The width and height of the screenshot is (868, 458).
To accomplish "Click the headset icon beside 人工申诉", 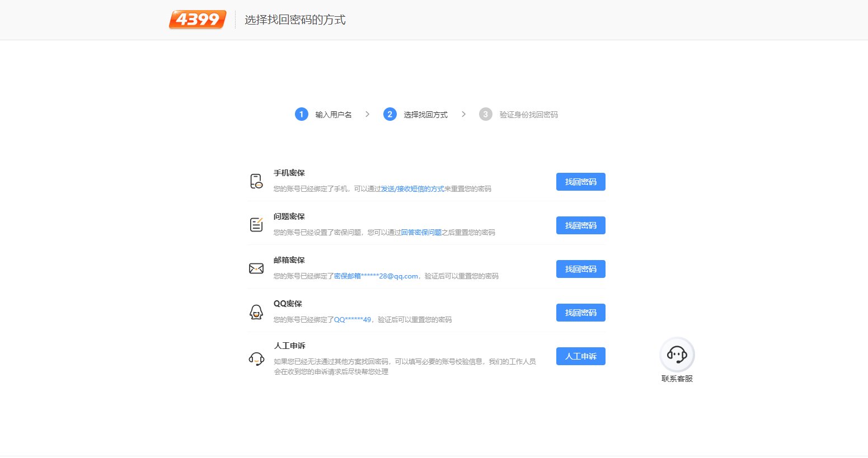I will [x=256, y=358].
